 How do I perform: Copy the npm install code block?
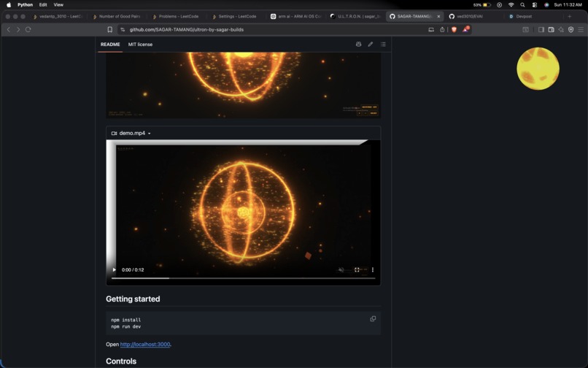pyautogui.click(x=373, y=319)
